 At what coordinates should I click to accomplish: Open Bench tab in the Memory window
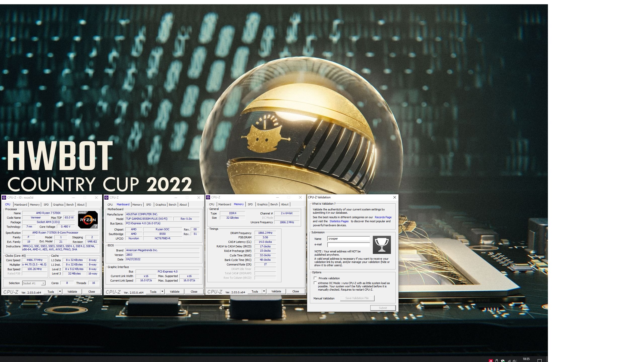274,204
